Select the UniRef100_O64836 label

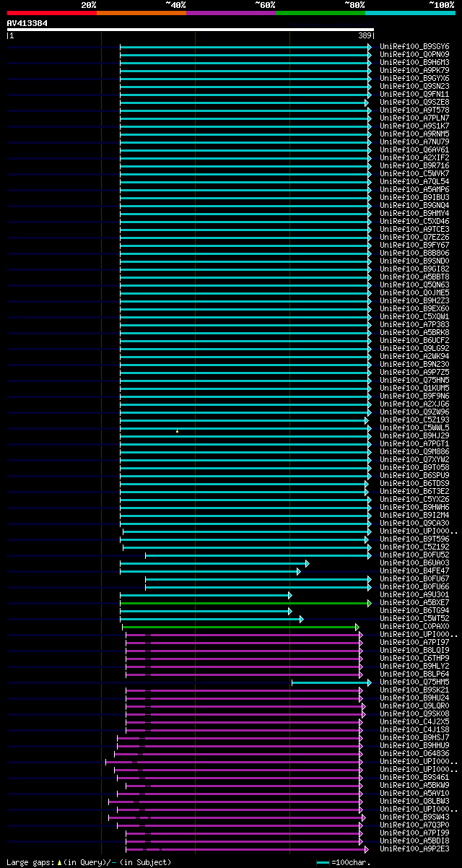click(x=414, y=753)
